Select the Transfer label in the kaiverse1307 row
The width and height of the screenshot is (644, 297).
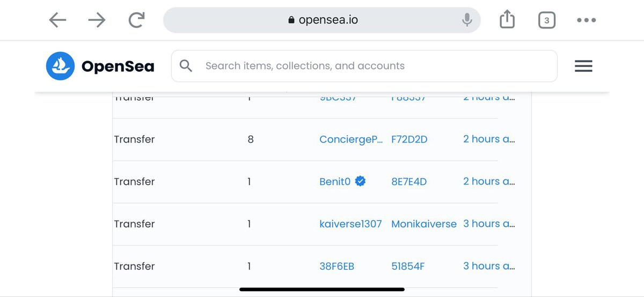coord(134,224)
